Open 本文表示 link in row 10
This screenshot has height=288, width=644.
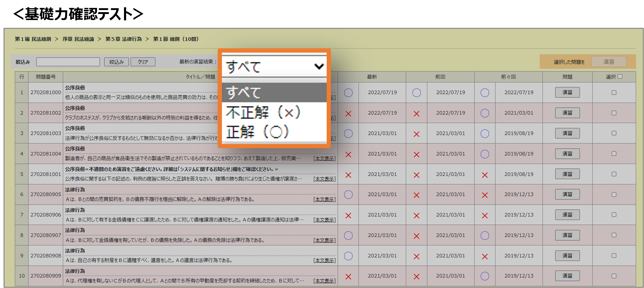325,281
